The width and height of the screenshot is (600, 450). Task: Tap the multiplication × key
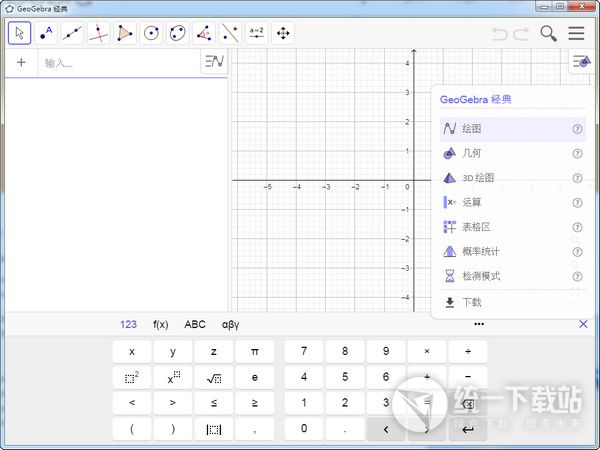click(427, 352)
